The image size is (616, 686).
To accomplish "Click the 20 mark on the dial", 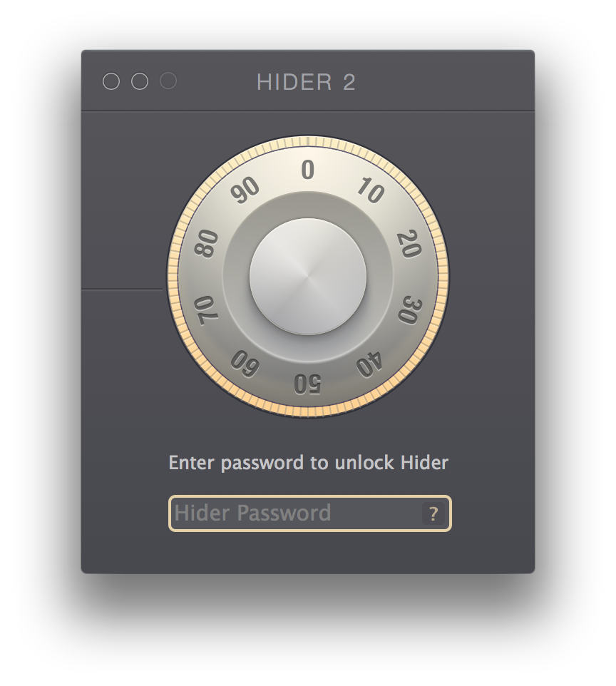I will (409, 244).
